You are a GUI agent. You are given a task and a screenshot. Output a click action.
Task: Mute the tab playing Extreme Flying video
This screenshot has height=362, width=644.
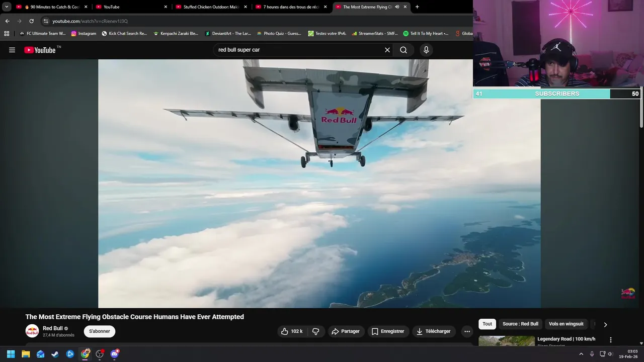click(x=397, y=7)
